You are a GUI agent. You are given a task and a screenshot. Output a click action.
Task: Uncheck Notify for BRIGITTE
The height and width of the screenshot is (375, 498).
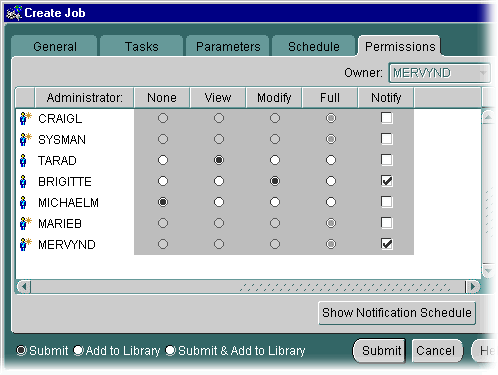[x=387, y=181]
